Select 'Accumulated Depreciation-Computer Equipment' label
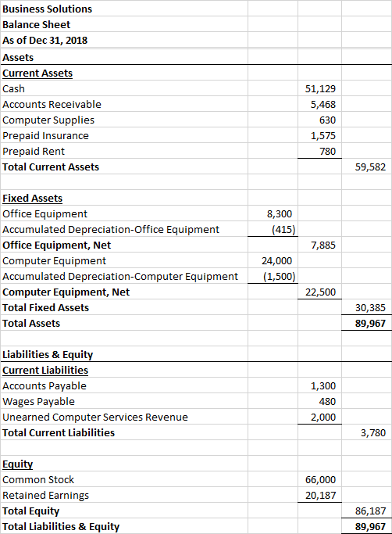The height and width of the screenshot is (534, 392). click(x=120, y=277)
